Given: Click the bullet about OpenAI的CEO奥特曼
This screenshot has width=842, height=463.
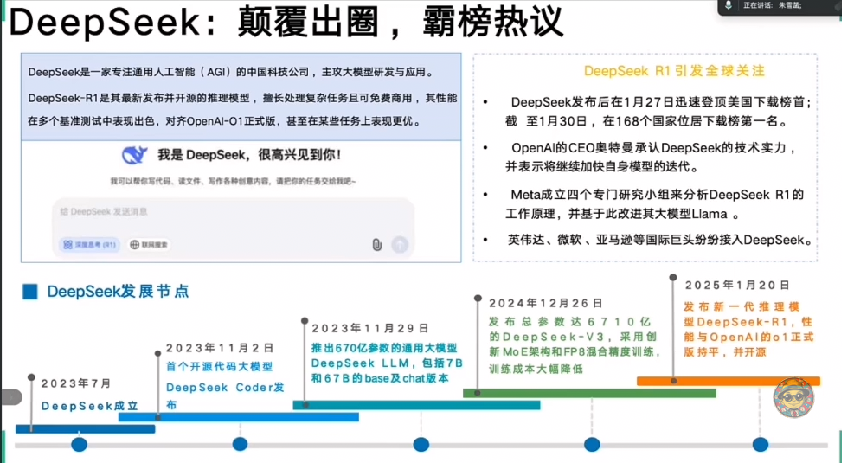Looking at the screenshot, I should click(651, 157).
